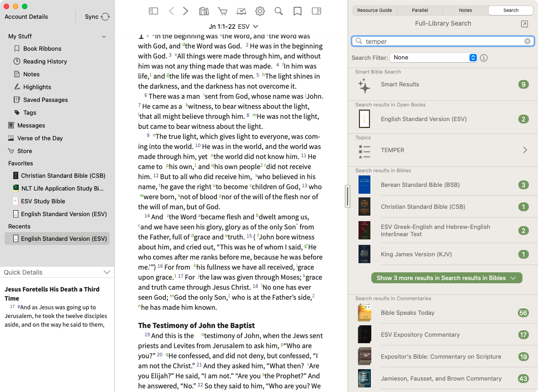Click the magnifier search toolbar icon
The height and width of the screenshot is (392, 538).
279,11
